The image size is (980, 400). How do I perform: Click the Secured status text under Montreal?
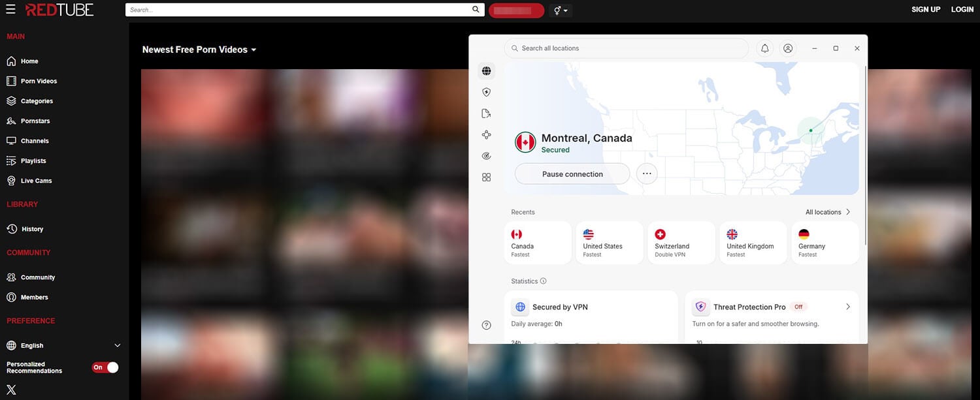(555, 150)
